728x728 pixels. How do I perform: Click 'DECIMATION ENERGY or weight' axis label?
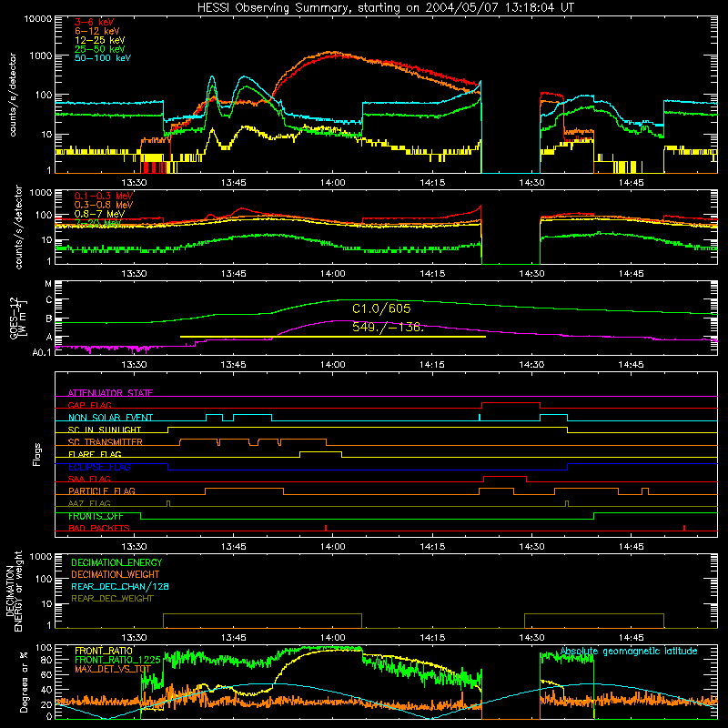click(14, 591)
